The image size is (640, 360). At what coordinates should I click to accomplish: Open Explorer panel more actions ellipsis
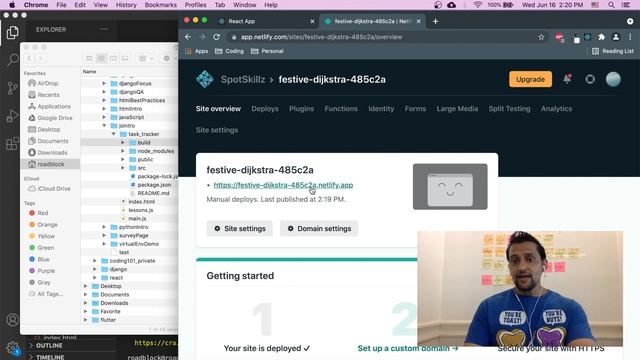click(x=104, y=29)
